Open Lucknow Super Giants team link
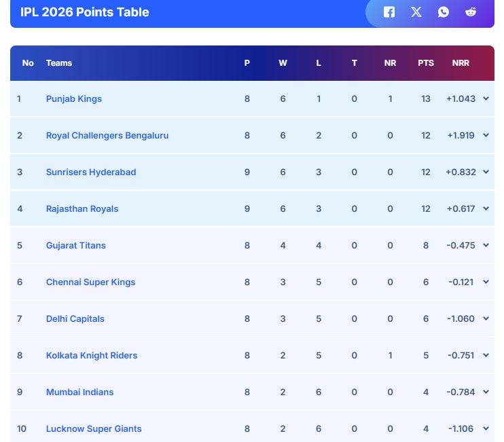 (x=94, y=428)
